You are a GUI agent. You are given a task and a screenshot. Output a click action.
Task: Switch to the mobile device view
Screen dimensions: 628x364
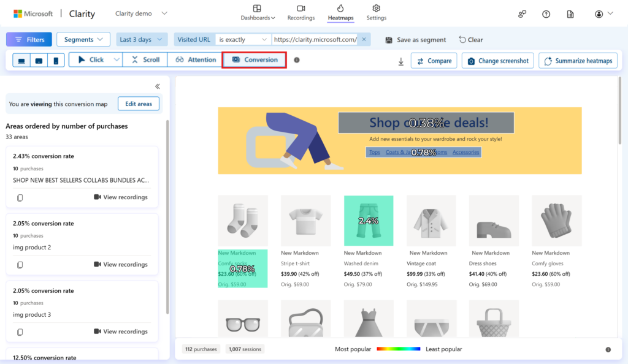56,60
